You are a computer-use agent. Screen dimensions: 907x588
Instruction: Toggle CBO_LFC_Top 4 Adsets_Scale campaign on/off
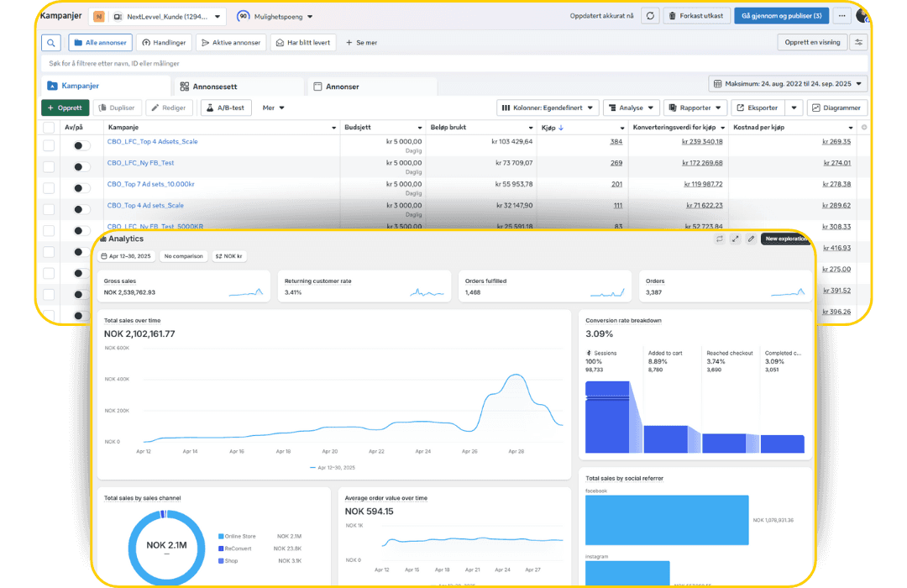coord(81,146)
